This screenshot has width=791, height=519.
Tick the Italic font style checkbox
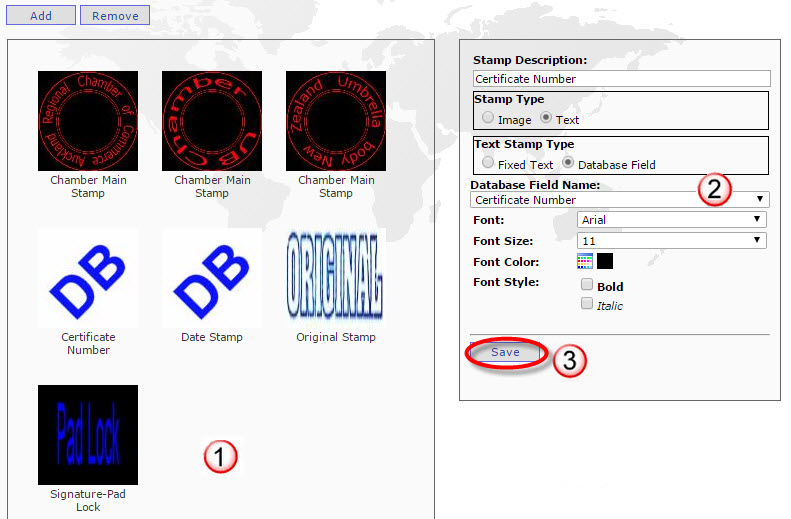point(587,304)
